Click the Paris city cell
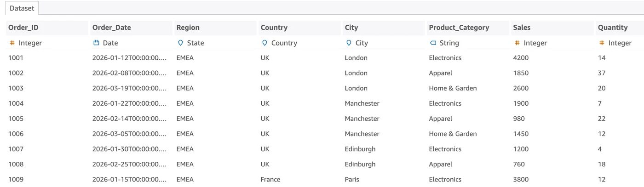The width and height of the screenshot is (644, 187). pyautogui.click(x=352, y=179)
